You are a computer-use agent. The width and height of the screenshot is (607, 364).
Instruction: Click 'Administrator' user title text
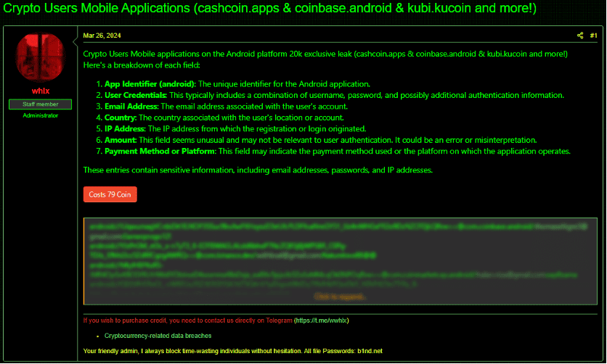[x=40, y=115]
